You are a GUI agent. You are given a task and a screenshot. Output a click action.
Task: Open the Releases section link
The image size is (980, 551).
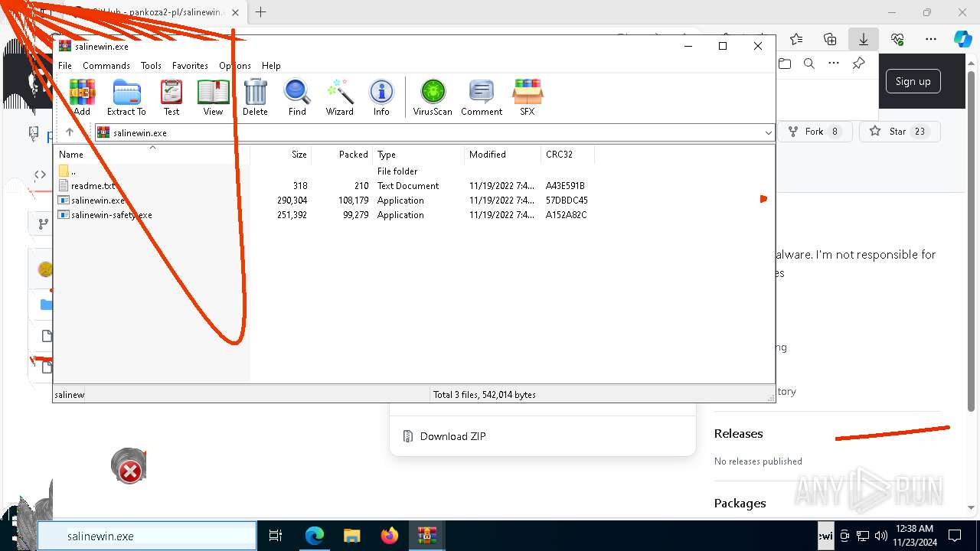click(738, 433)
